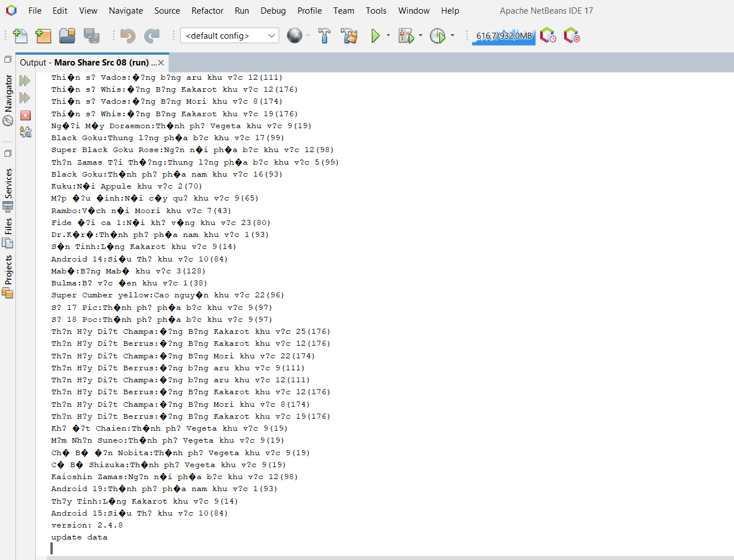Click memory usage bar to collect garbage
734x560 pixels.
504,36
